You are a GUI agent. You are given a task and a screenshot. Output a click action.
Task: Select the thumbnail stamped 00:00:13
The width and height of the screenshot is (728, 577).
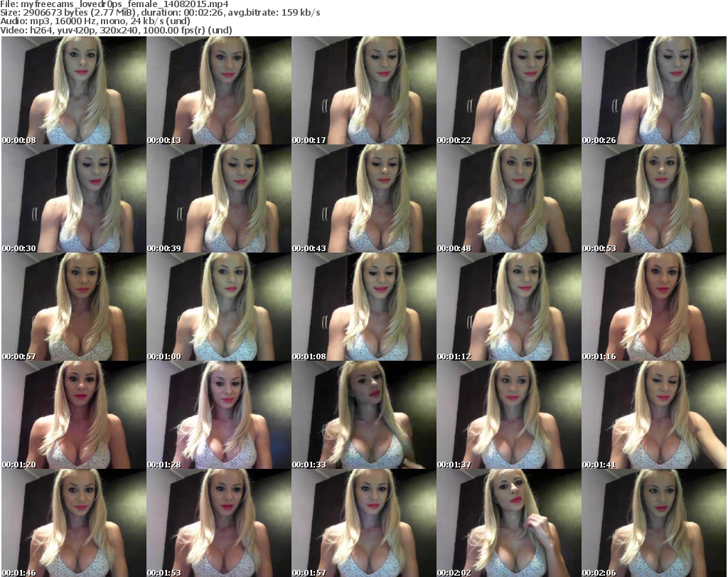(219, 90)
